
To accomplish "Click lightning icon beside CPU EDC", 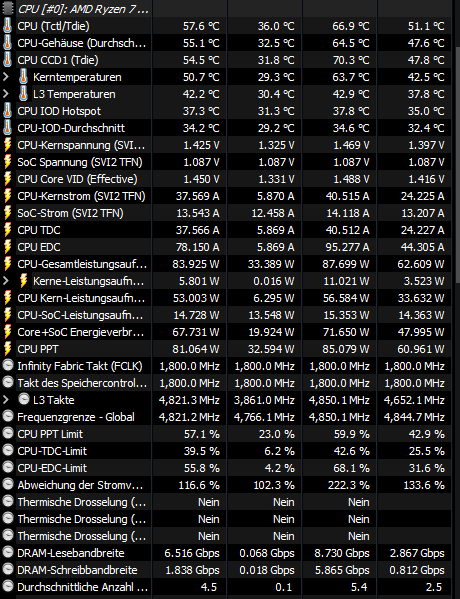I will pos(7,247).
